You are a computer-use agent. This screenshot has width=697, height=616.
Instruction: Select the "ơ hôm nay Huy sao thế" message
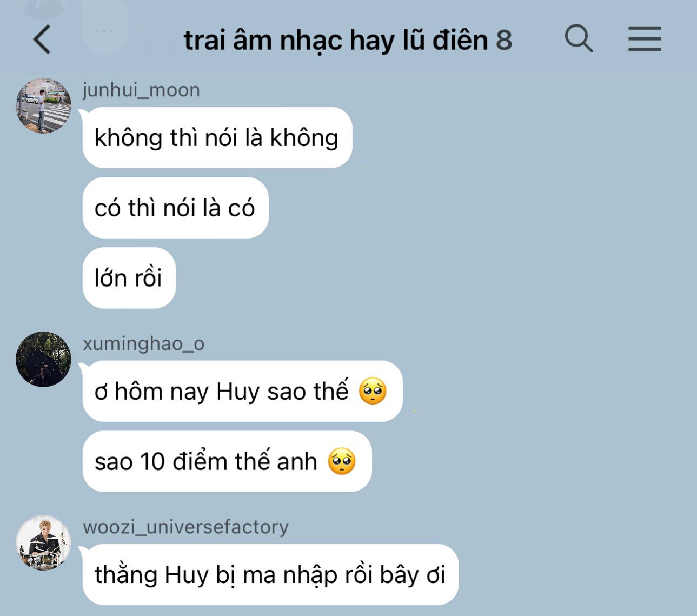tap(242, 391)
